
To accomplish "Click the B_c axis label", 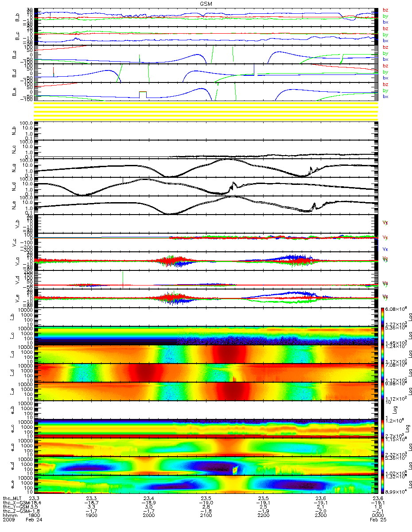I will coord(18,36).
